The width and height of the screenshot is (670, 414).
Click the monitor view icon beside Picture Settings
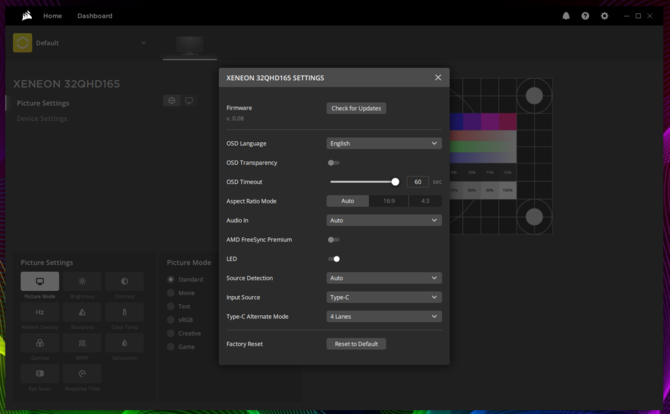coord(189,100)
